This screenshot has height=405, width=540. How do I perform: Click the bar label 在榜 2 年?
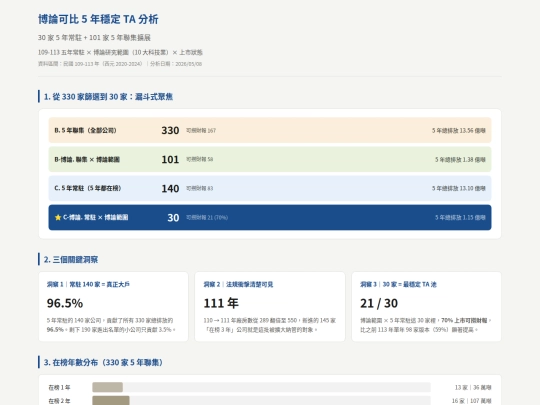(x=60, y=401)
